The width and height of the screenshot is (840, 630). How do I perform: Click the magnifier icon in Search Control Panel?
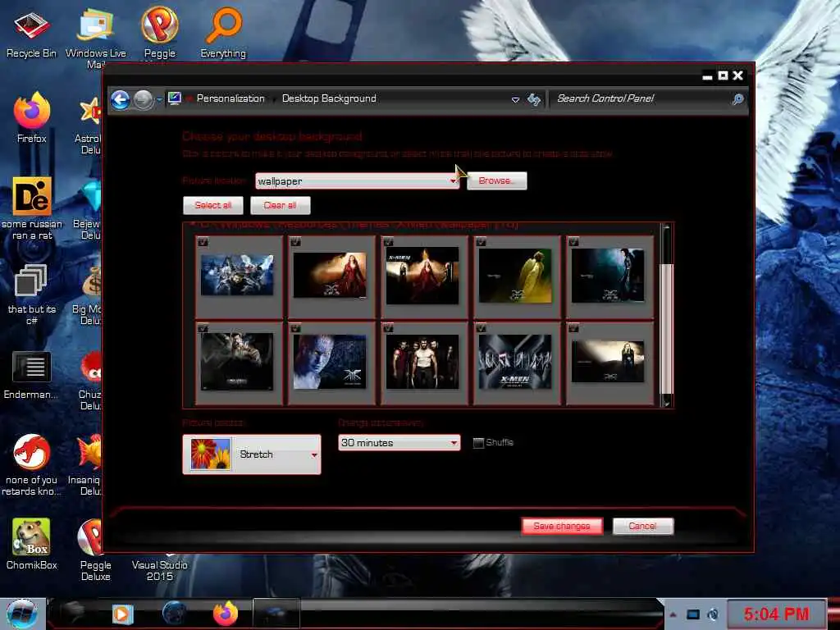click(737, 99)
